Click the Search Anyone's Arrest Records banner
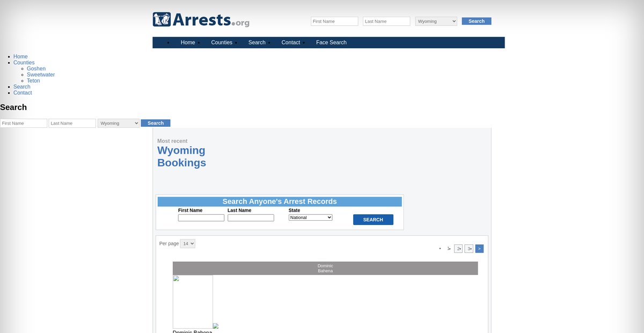644x333 pixels. coord(280,202)
